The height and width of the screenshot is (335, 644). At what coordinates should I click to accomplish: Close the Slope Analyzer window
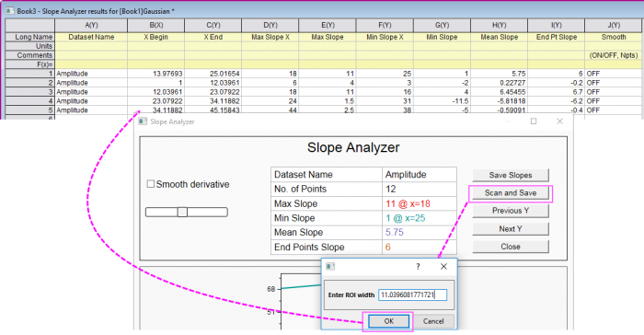click(559, 121)
